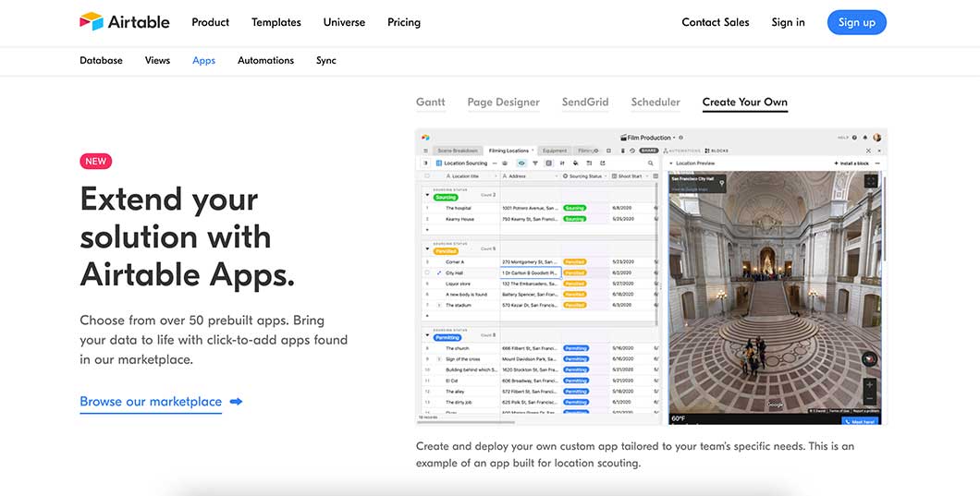The image size is (980, 496).
Task: Open the hamburger menu beside Scene Breakdown
Action: click(x=425, y=151)
